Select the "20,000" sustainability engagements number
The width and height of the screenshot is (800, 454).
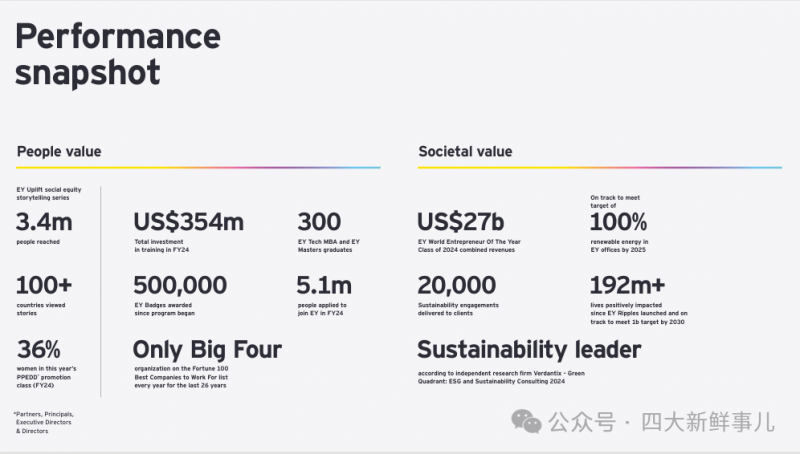457,286
